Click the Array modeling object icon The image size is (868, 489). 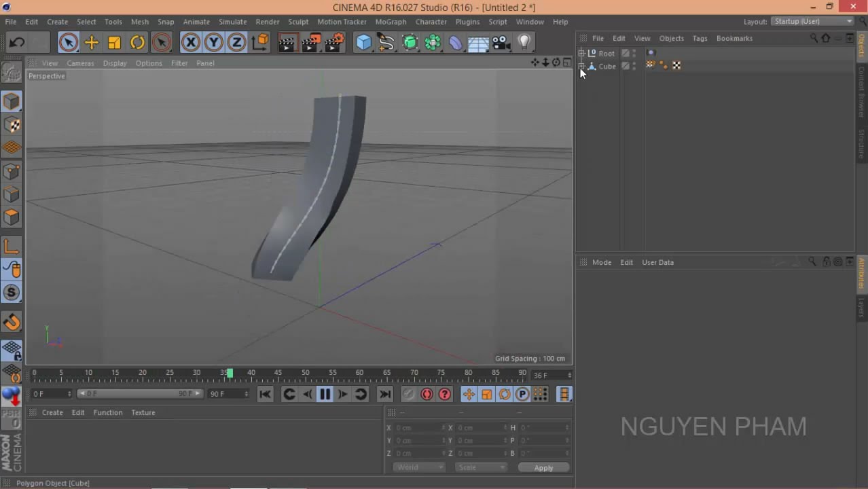433,43
